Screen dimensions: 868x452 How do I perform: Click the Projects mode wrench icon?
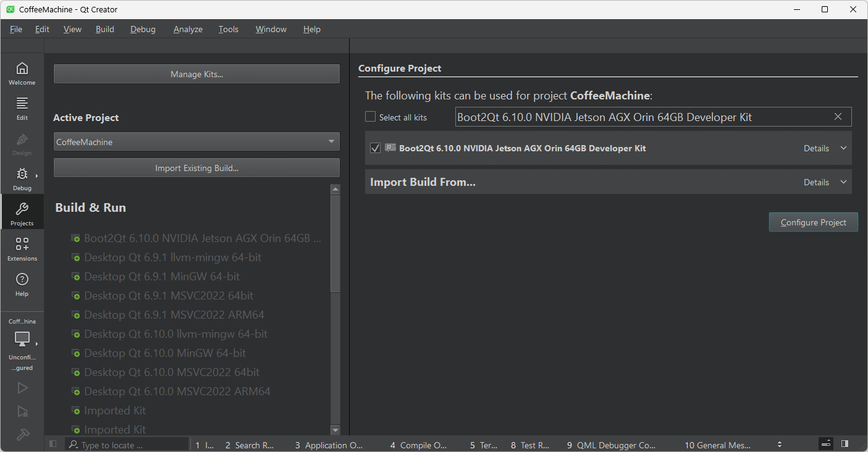22,212
